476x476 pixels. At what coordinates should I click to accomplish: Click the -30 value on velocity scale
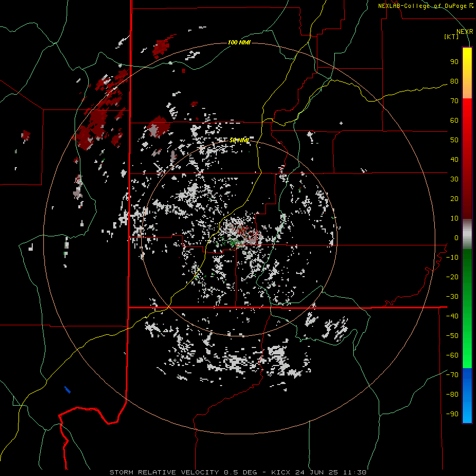(452, 297)
